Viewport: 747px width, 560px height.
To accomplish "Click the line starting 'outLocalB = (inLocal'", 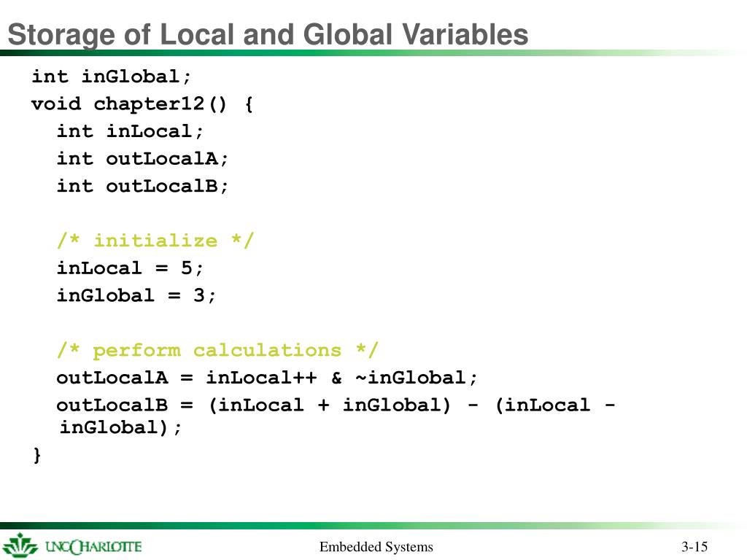I will (x=336, y=405).
